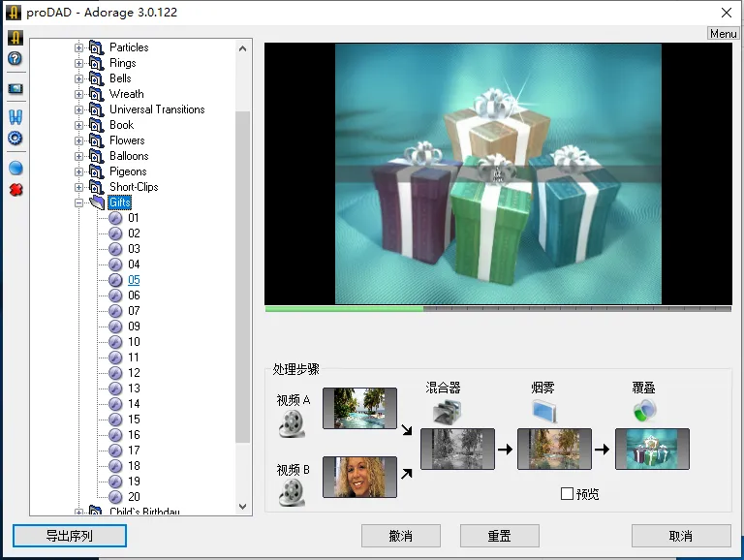Select Gifts effect 10
The image size is (744, 560).
(x=134, y=342)
